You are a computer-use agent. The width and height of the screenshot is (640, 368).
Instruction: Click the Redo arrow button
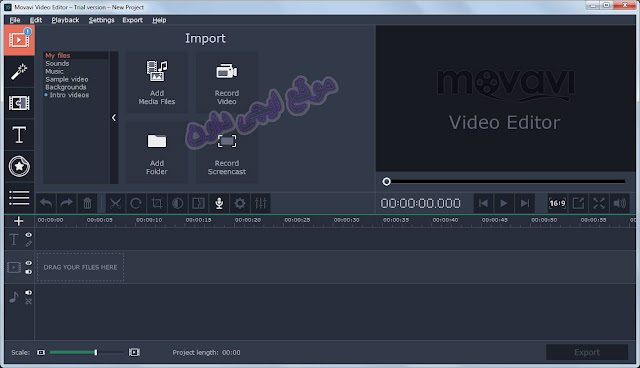coord(67,203)
